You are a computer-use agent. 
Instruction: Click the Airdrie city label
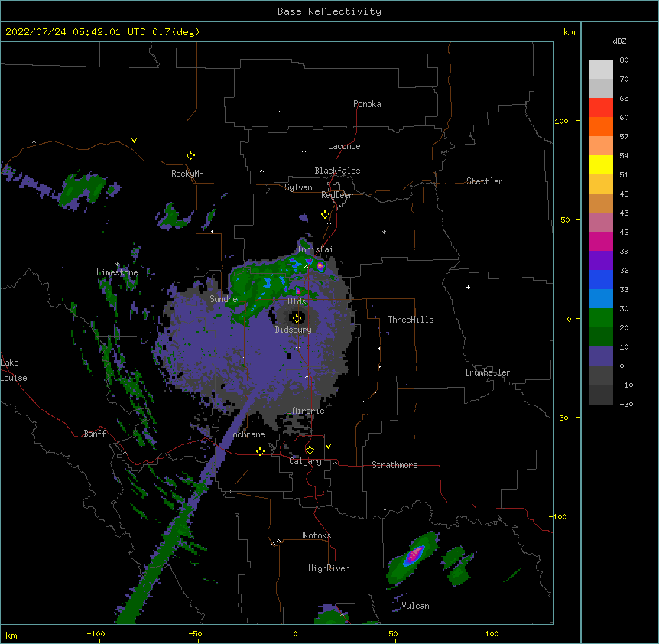click(x=309, y=411)
